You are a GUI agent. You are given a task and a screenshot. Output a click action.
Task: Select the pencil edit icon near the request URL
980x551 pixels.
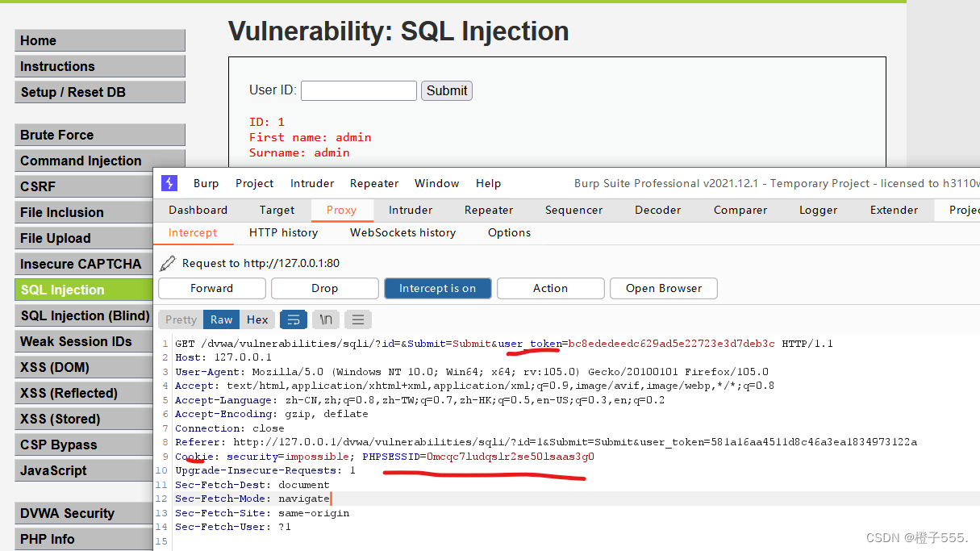tap(168, 263)
